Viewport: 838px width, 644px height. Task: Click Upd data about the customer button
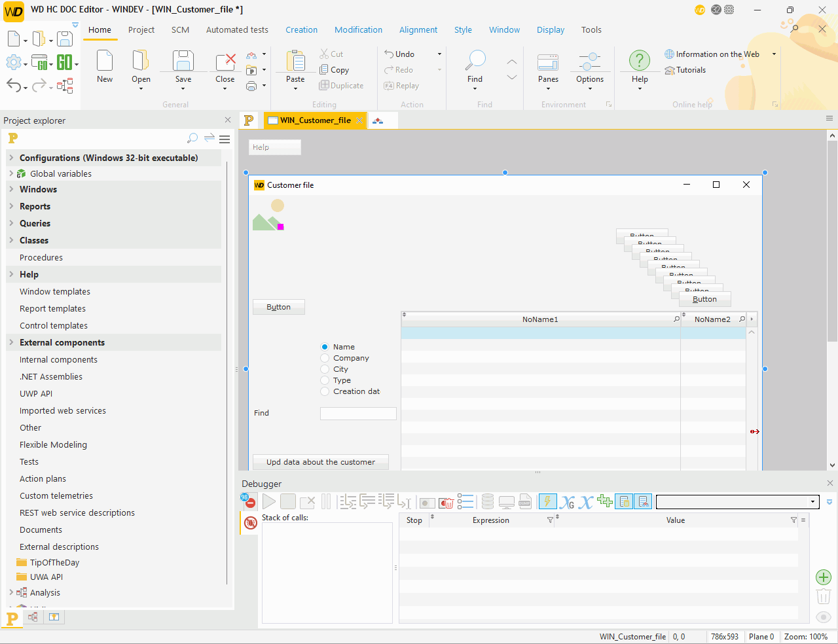click(321, 462)
